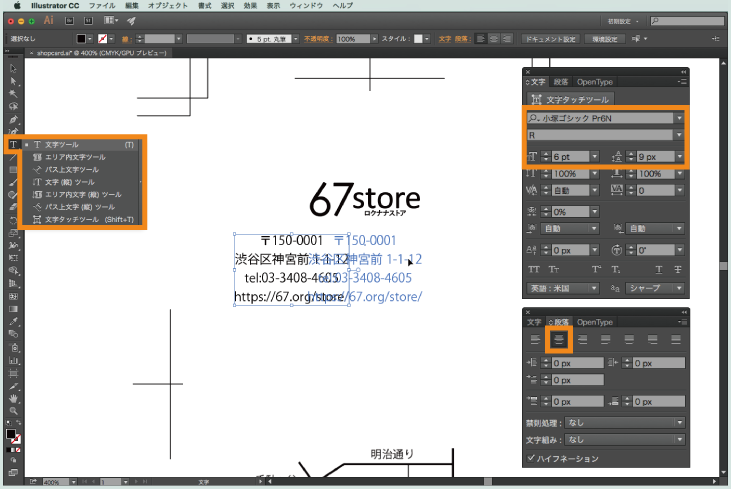Apply Superscript in Character panel
The image size is (731, 489).
(x=596, y=269)
